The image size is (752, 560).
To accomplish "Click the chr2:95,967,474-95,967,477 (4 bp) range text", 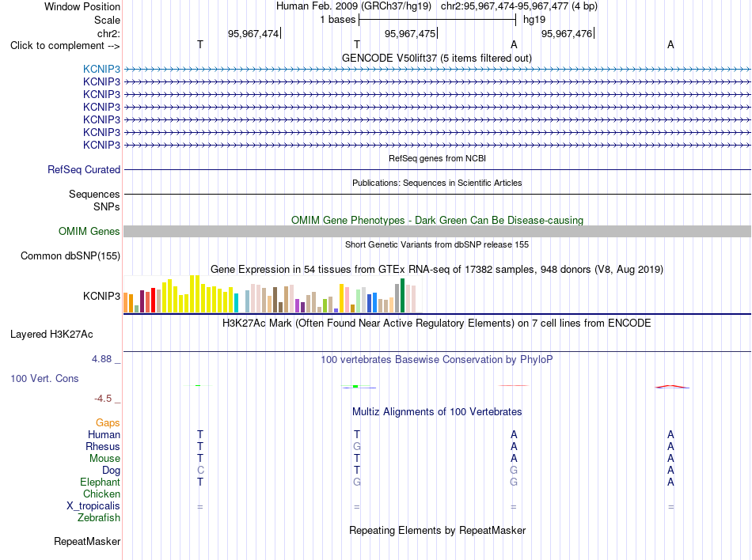I will click(x=519, y=6).
